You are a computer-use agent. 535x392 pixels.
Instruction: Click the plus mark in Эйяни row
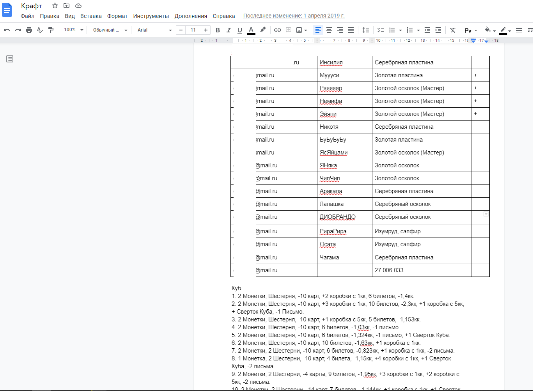tap(475, 114)
